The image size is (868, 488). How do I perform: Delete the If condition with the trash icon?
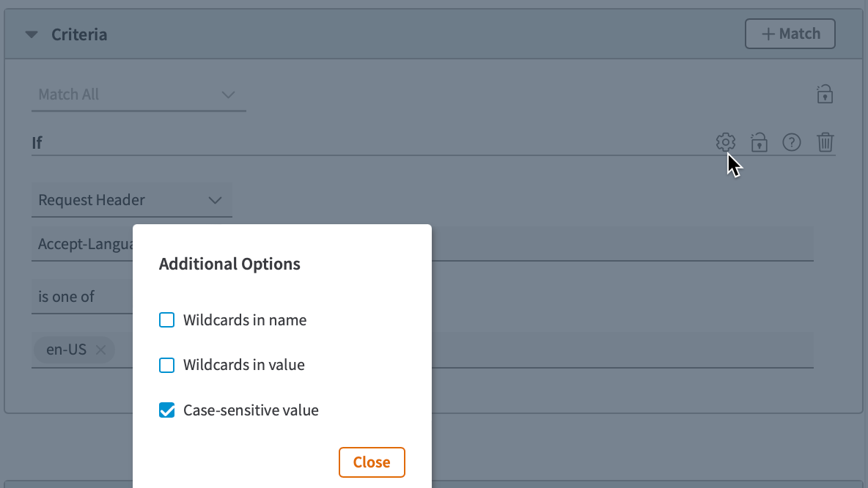click(825, 142)
